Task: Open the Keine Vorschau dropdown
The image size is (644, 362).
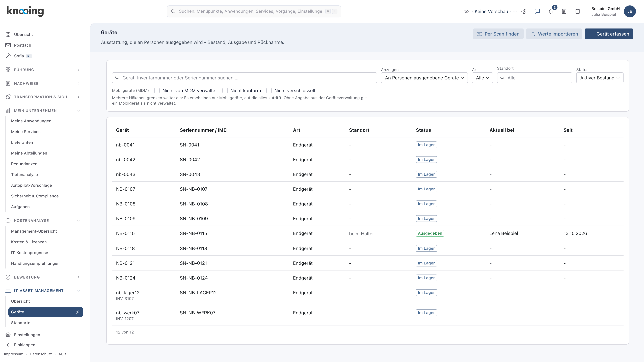Action: [494, 12]
